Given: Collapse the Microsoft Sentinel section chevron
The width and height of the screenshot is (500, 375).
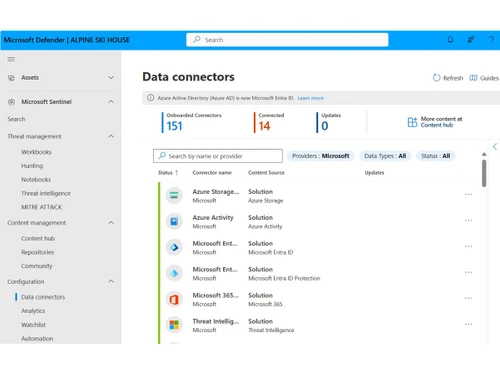Looking at the screenshot, I should (x=111, y=102).
